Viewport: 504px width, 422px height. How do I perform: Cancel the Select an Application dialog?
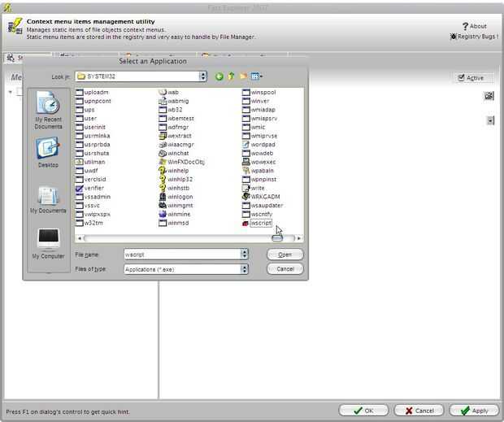pyautogui.click(x=285, y=268)
